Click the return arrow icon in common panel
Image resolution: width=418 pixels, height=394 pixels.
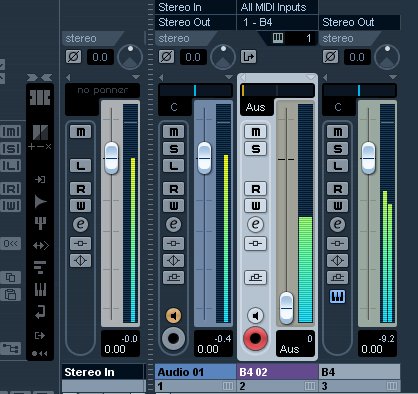pyautogui.click(x=40, y=312)
